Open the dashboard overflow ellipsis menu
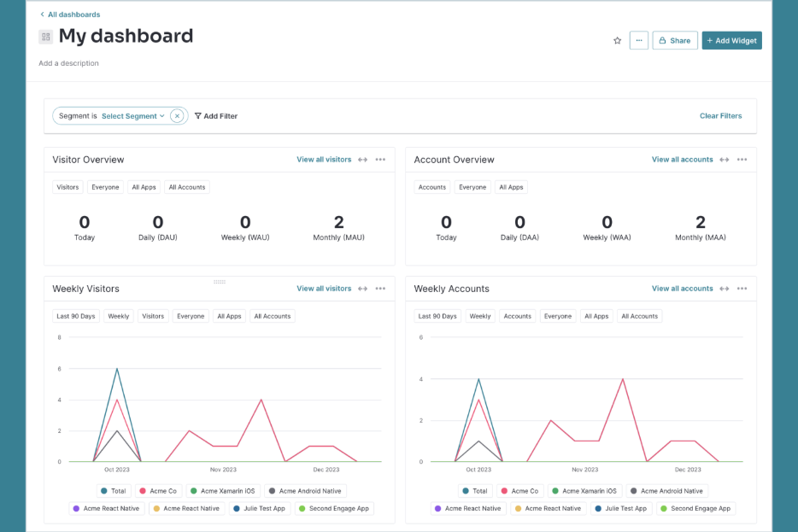Screen dimensions: 798x532 [x=639, y=40]
